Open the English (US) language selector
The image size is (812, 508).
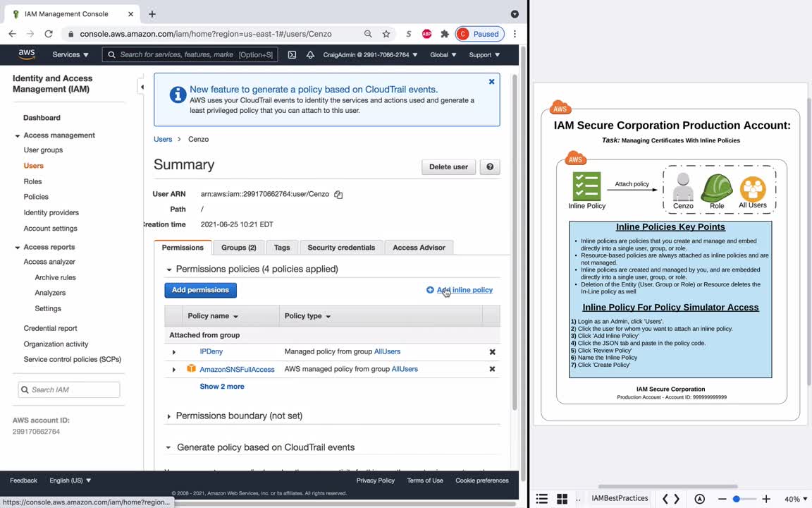pyautogui.click(x=70, y=480)
